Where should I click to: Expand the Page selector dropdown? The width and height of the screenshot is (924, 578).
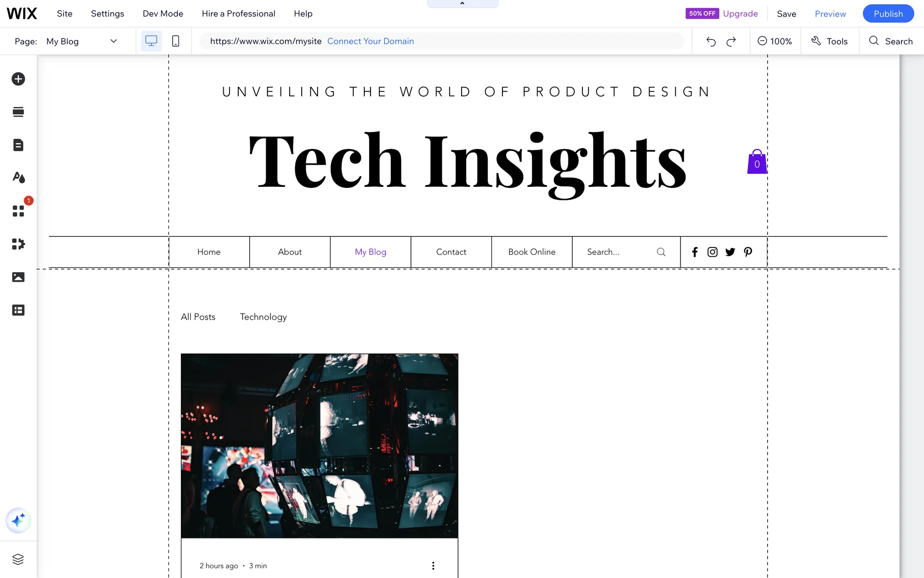[x=114, y=41]
